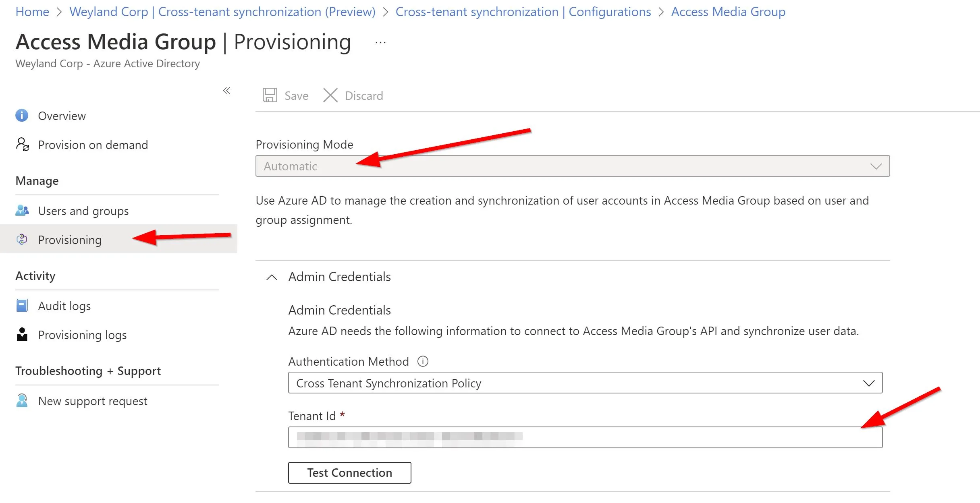Click the Weyland Corp - Azure Active Directory subtitle

tap(108, 64)
